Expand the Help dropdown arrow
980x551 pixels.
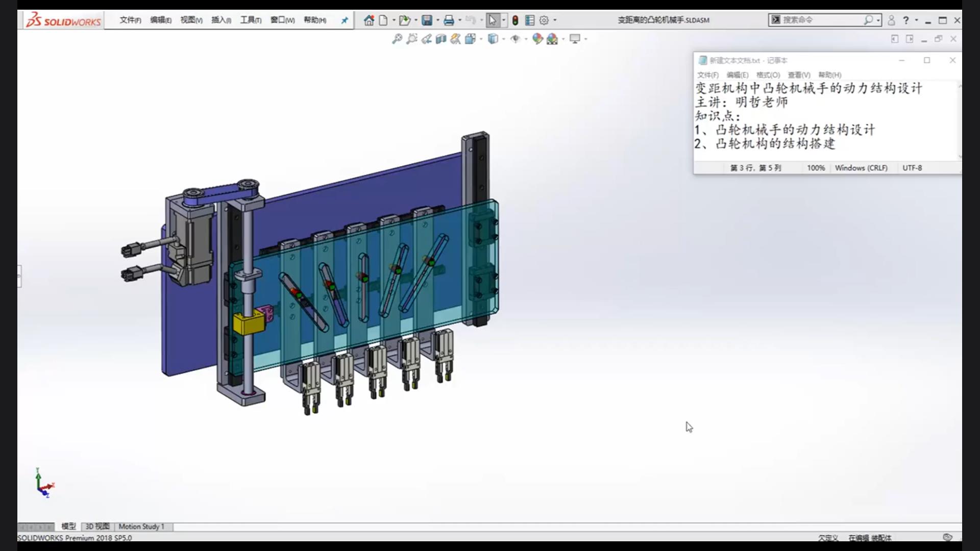click(x=916, y=20)
